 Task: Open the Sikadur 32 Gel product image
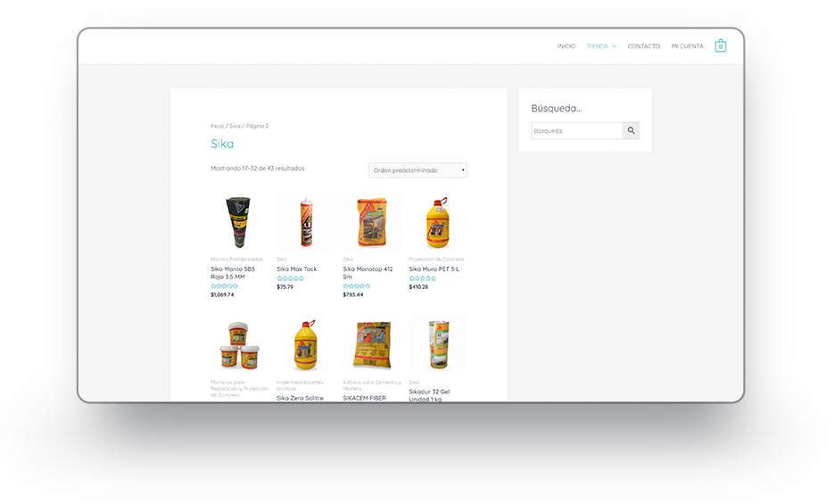coord(438,345)
